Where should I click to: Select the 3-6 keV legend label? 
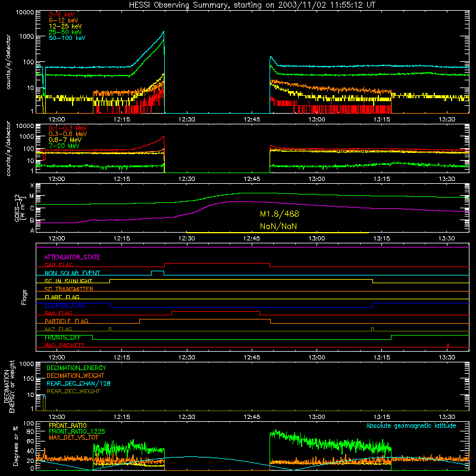point(62,14)
